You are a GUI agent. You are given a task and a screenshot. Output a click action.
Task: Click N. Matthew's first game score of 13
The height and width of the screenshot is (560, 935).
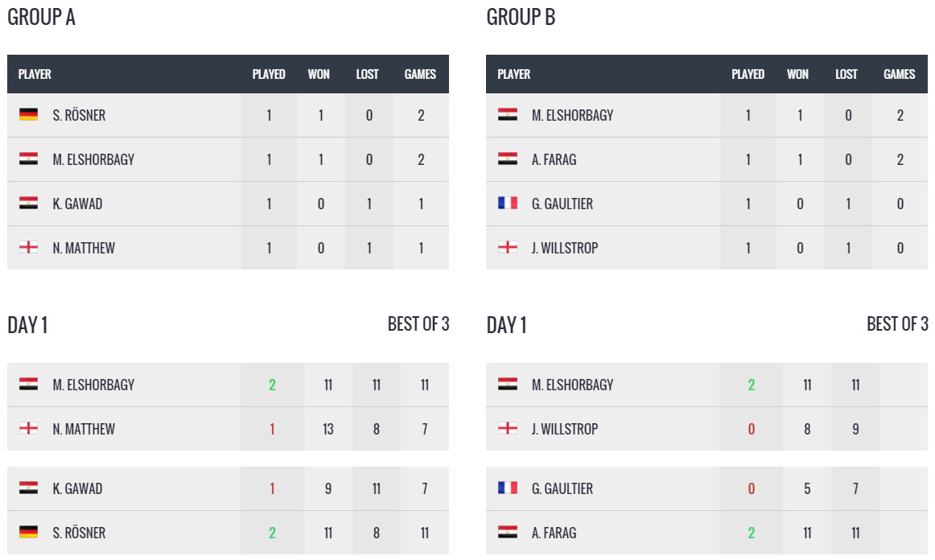pos(328,429)
